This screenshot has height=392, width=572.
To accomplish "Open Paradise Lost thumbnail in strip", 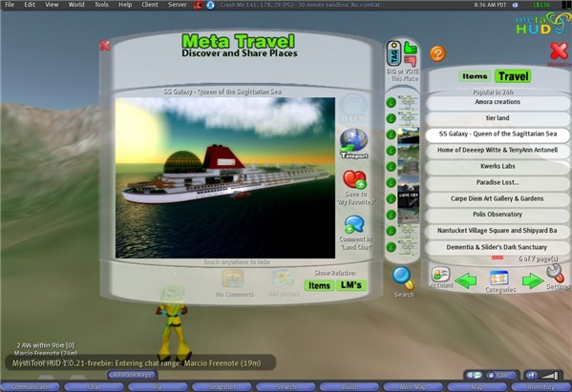I will click(x=408, y=183).
